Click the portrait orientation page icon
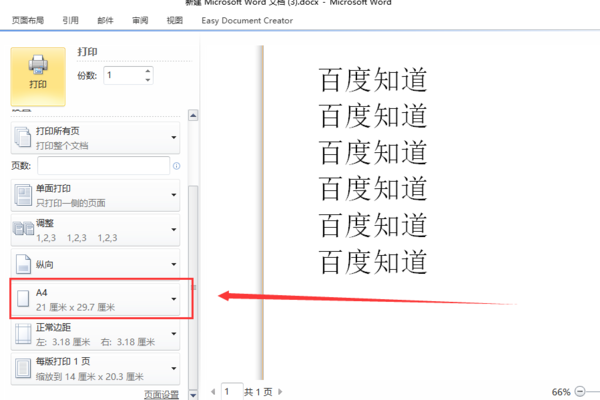This screenshot has height=400, width=600. [x=23, y=264]
